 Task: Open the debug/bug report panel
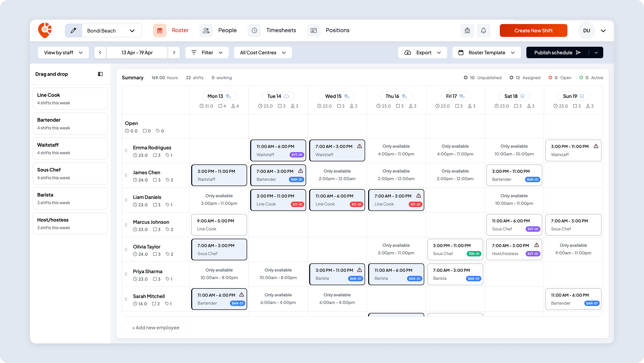(x=467, y=30)
